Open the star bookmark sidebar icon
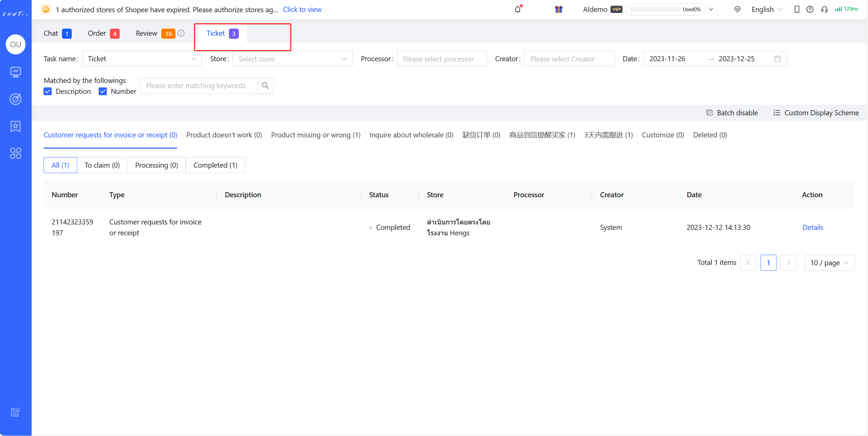868x436 pixels. pyautogui.click(x=16, y=126)
